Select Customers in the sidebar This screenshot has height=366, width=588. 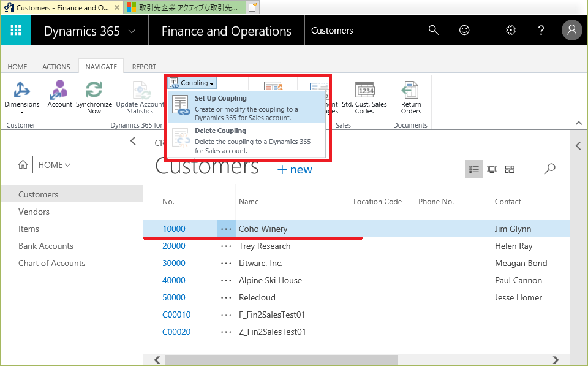coord(72,194)
